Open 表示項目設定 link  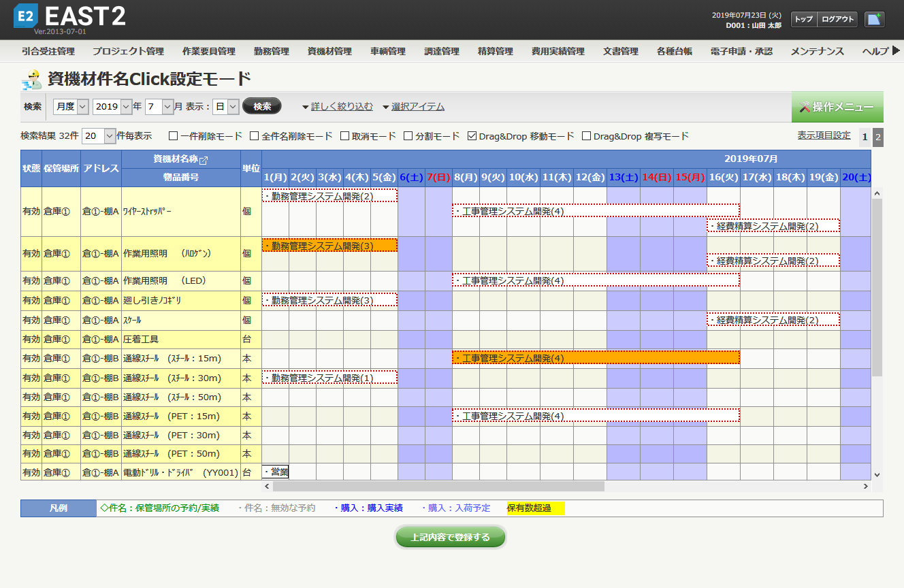824,135
